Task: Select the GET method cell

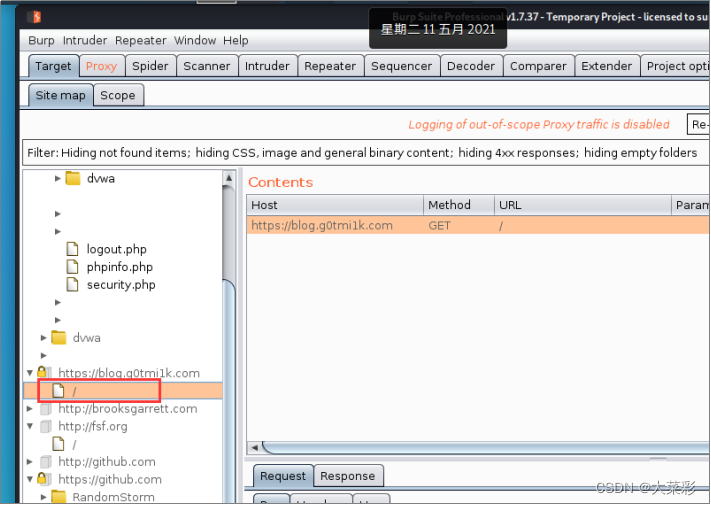Action: tap(439, 225)
